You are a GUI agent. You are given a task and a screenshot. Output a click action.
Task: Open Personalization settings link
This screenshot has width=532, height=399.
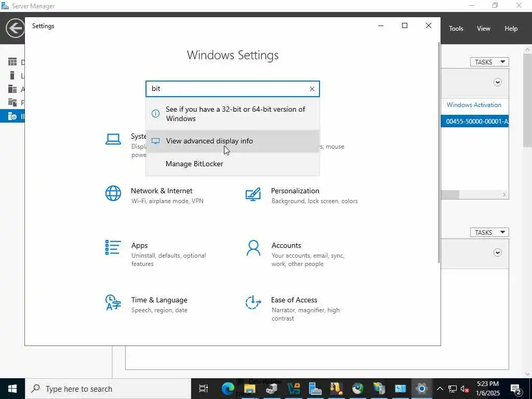295,191
